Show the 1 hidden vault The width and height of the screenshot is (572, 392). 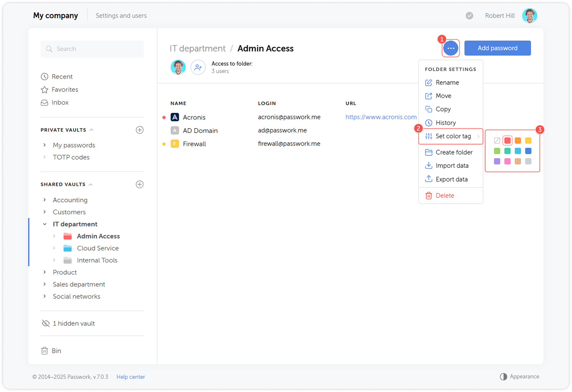click(74, 323)
